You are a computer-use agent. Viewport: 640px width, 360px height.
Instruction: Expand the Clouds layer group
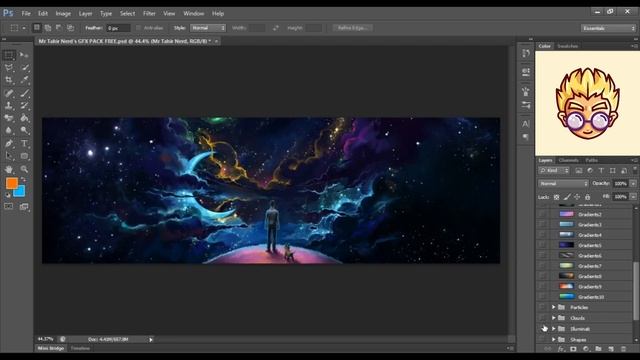point(553,318)
